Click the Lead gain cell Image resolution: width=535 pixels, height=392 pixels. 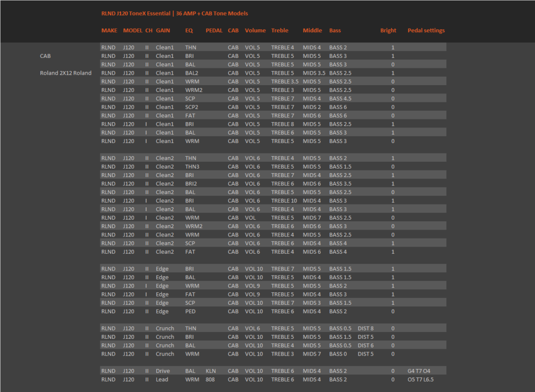(x=162, y=379)
